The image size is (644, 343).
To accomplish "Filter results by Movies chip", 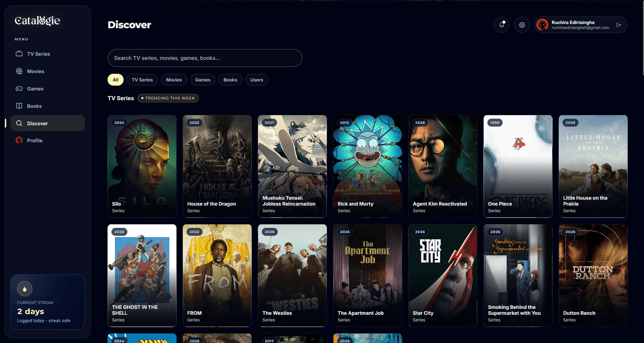I will (174, 80).
